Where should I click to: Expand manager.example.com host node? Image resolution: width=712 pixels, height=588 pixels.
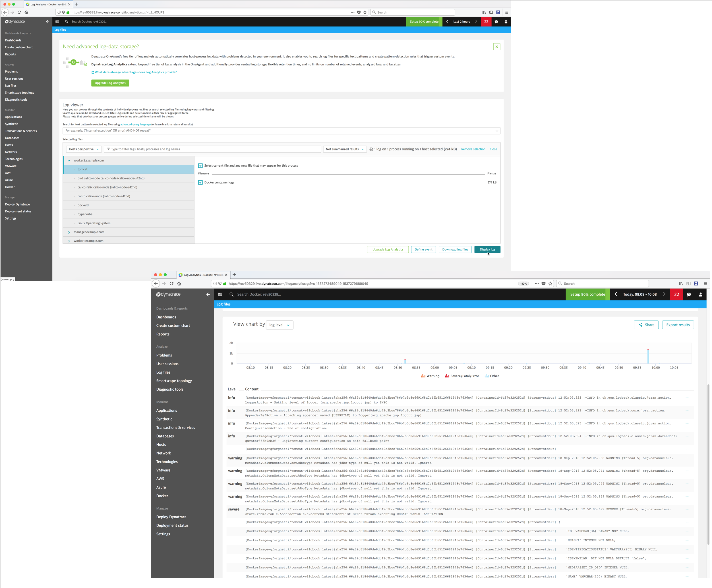coord(69,232)
